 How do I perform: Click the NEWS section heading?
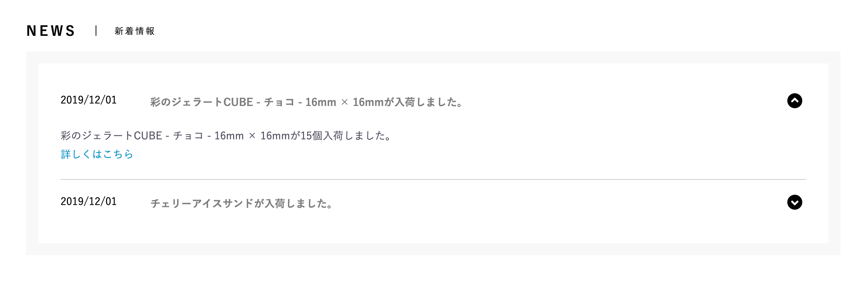(51, 31)
